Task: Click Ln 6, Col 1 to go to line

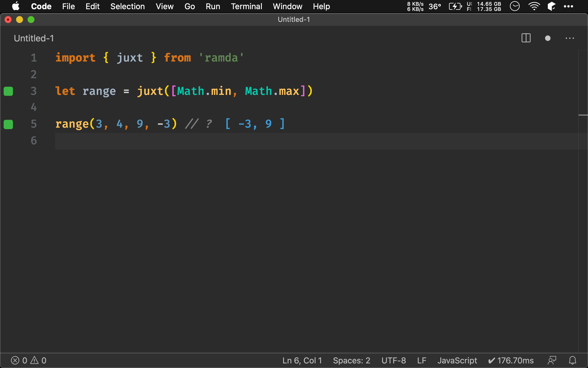Action: point(302,360)
